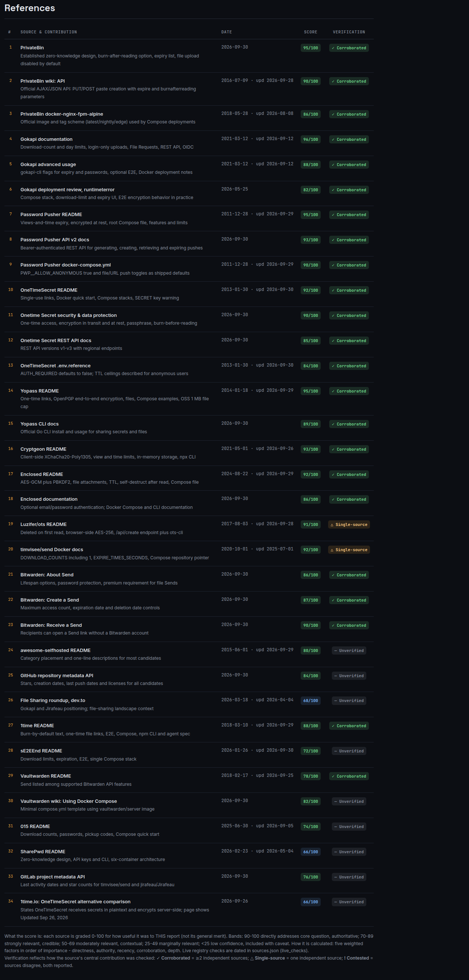469x980 pixels.
Task: Open the Enclosed documentation reference
Action: (49, 499)
